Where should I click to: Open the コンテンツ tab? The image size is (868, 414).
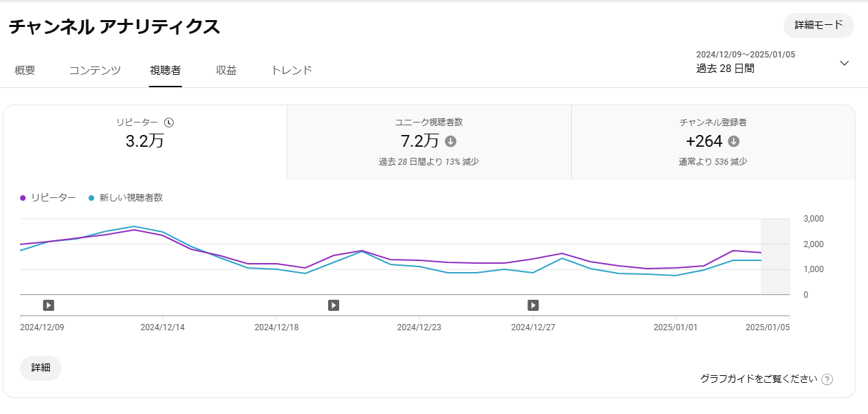95,71
